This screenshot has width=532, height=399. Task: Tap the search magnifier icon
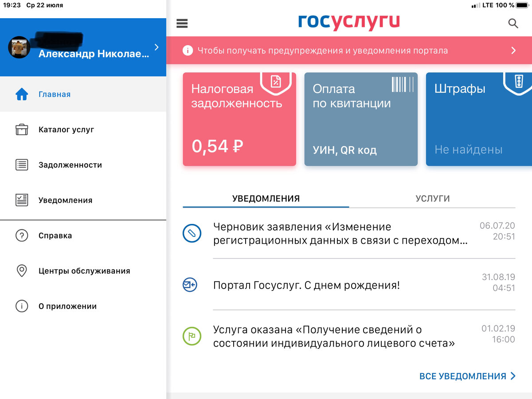click(x=513, y=23)
